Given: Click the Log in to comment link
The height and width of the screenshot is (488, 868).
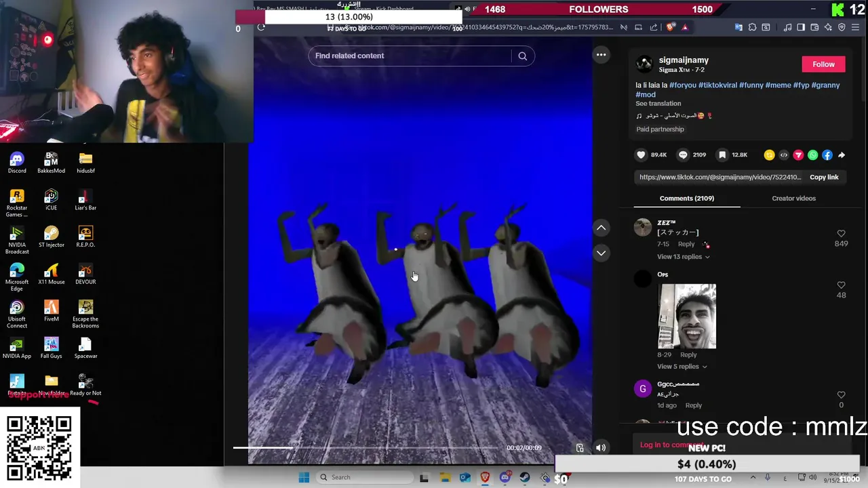Looking at the screenshot, I should [x=671, y=445].
